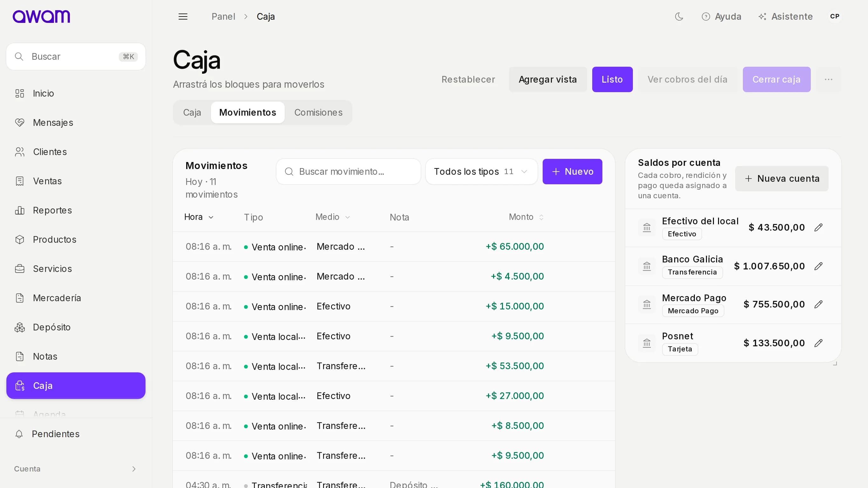Focus Buscar movimiento search field

[349, 172]
